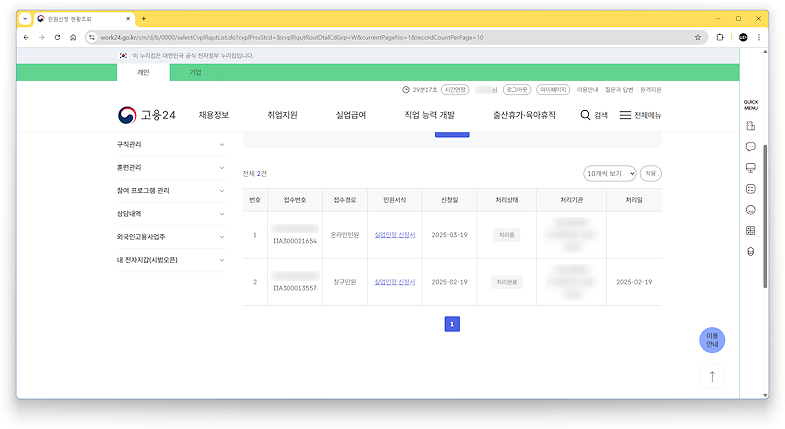
Task: Select receipt number IIA300013557
Action: pos(295,288)
